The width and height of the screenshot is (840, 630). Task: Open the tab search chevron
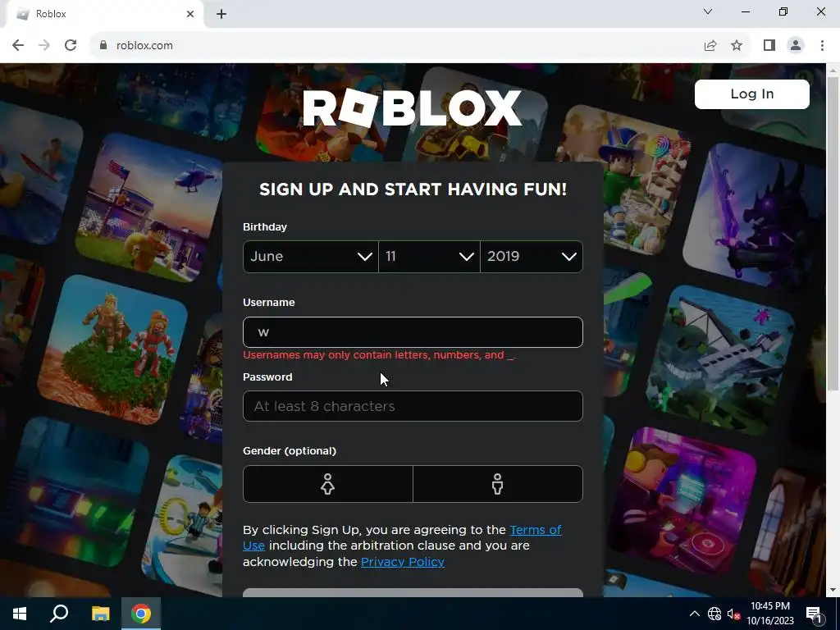coord(708,11)
